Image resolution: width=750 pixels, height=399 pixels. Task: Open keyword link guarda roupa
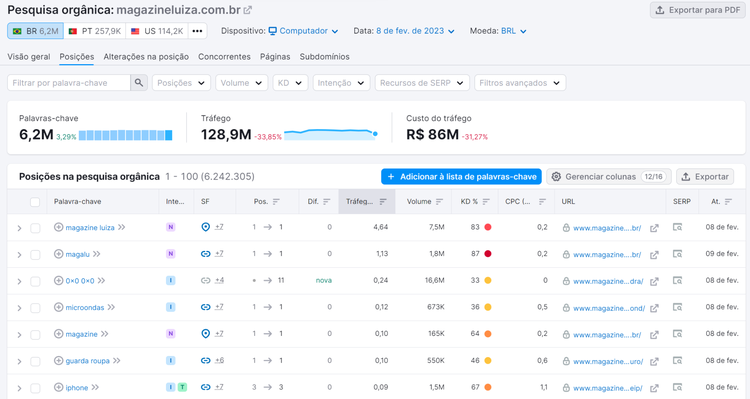point(88,361)
